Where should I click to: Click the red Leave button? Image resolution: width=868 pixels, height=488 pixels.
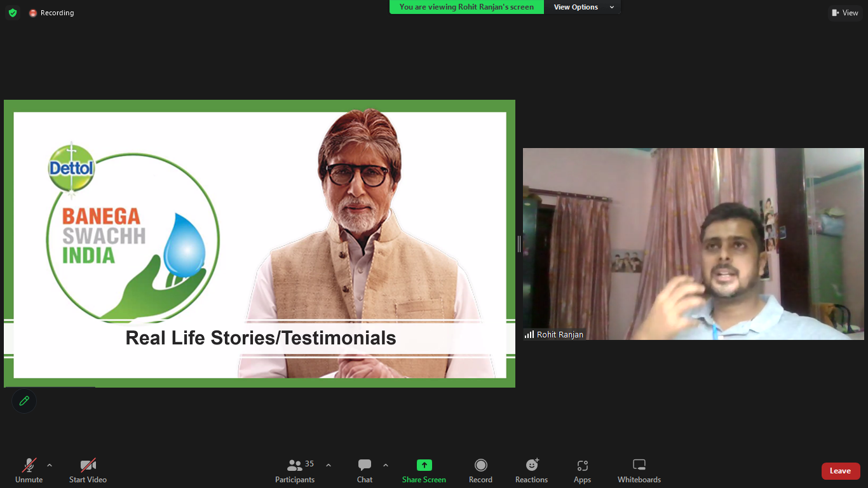pyautogui.click(x=841, y=471)
